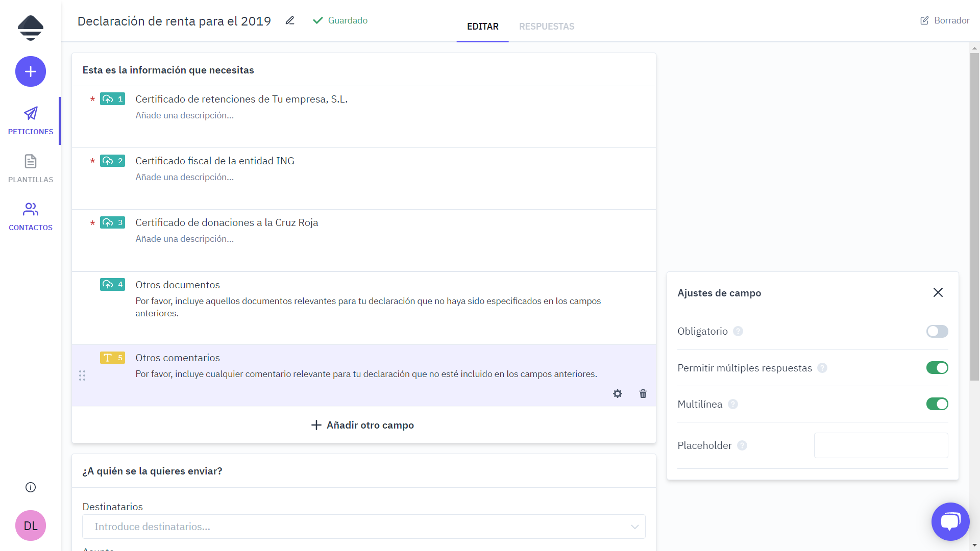The height and width of the screenshot is (551, 980).
Task: Click Añadir otro campo
Action: (x=363, y=425)
